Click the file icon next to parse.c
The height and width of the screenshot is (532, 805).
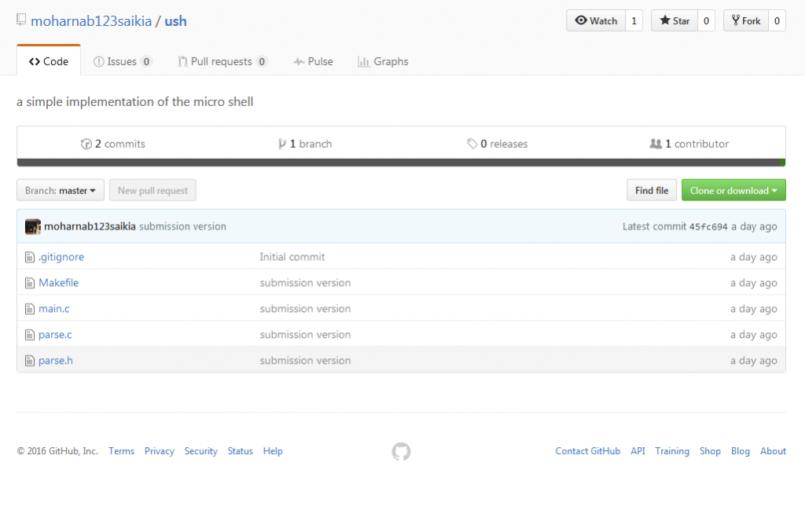(30, 335)
